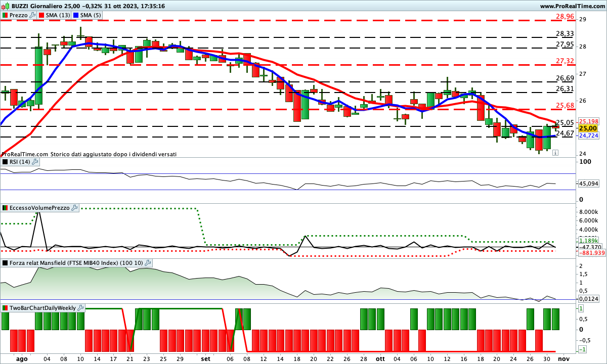607x364 pixels.
Task: Open Forza relat Mansfield wrench settings
Action: [x=148, y=263]
